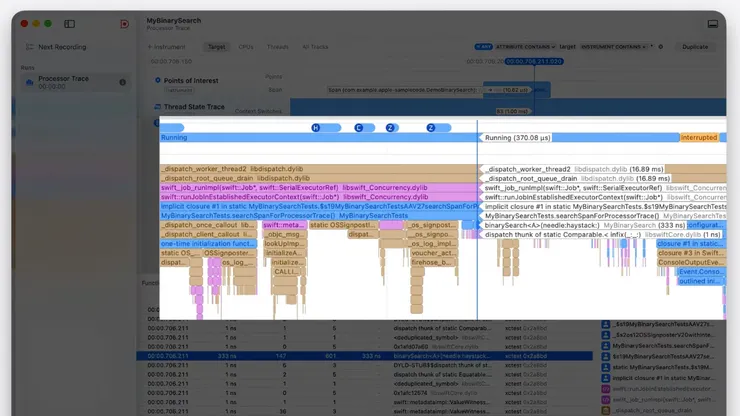
Task: Click the orange Interrupted state segment
Action: [699, 137]
